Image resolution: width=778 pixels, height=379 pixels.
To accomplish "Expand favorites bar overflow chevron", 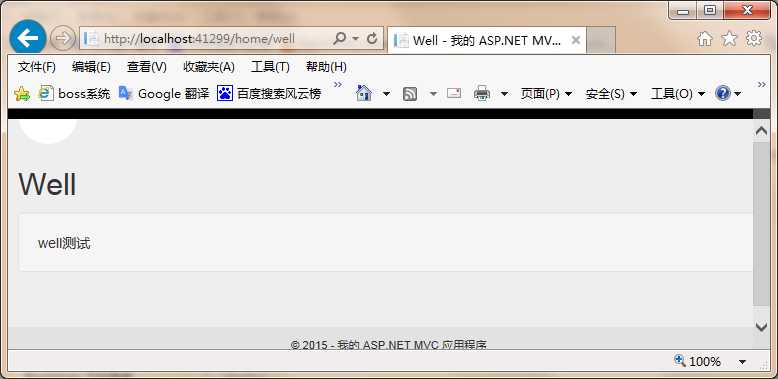I will pos(338,85).
